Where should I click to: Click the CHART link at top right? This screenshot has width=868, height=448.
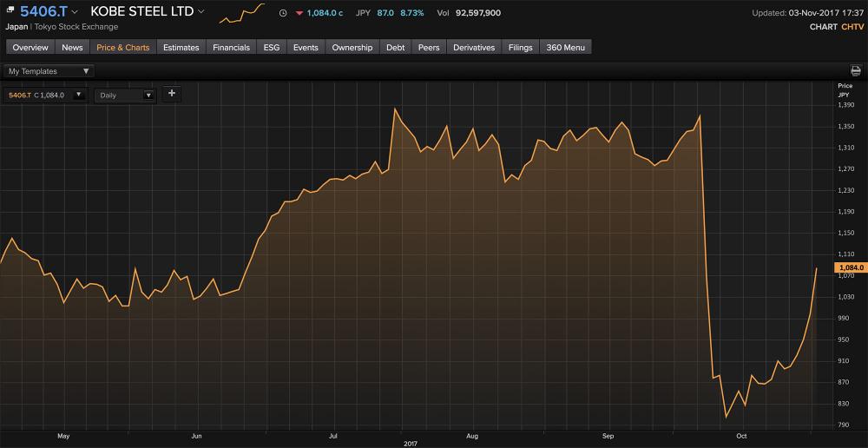pos(823,27)
